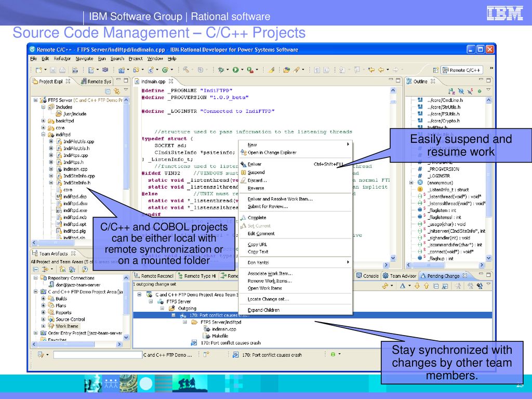Click the Deliver up-arrow icon in Pending Changes
Image resolution: width=532 pixels, height=399 pixels.
click(x=427, y=286)
